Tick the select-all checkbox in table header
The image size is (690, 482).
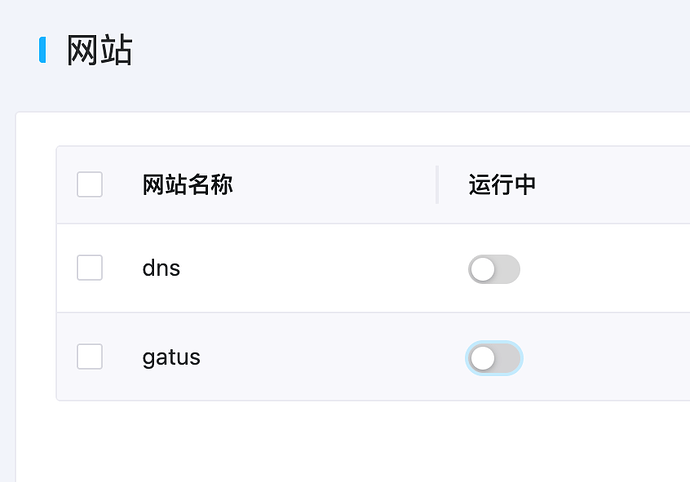tap(90, 185)
